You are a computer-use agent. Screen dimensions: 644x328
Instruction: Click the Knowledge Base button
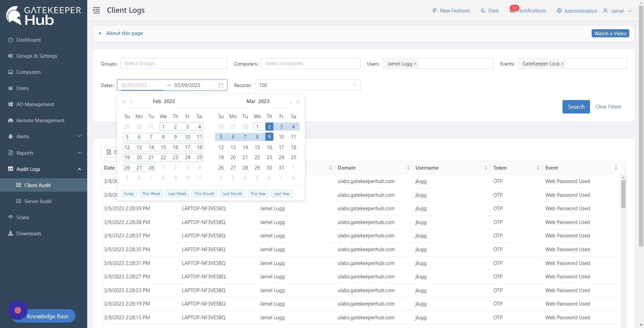click(x=48, y=316)
